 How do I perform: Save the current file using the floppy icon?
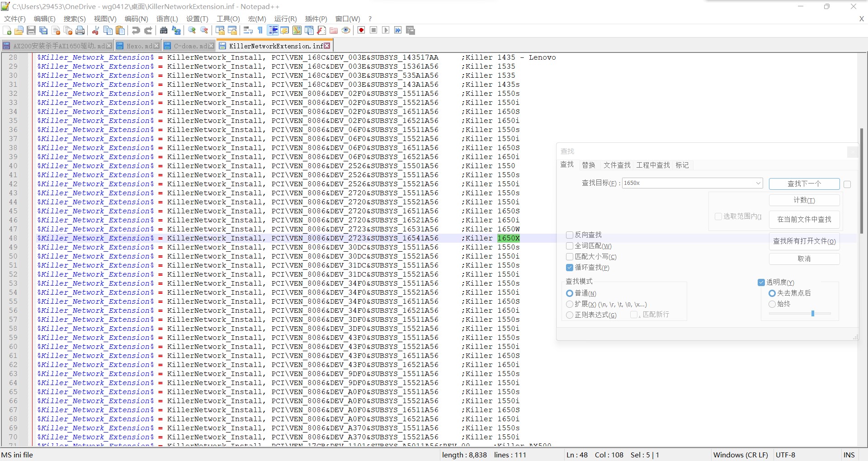tap(31, 30)
